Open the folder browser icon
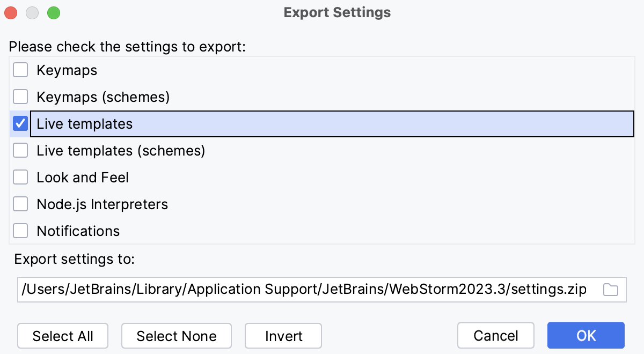Image resolution: width=644 pixels, height=354 pixels. 611,289
